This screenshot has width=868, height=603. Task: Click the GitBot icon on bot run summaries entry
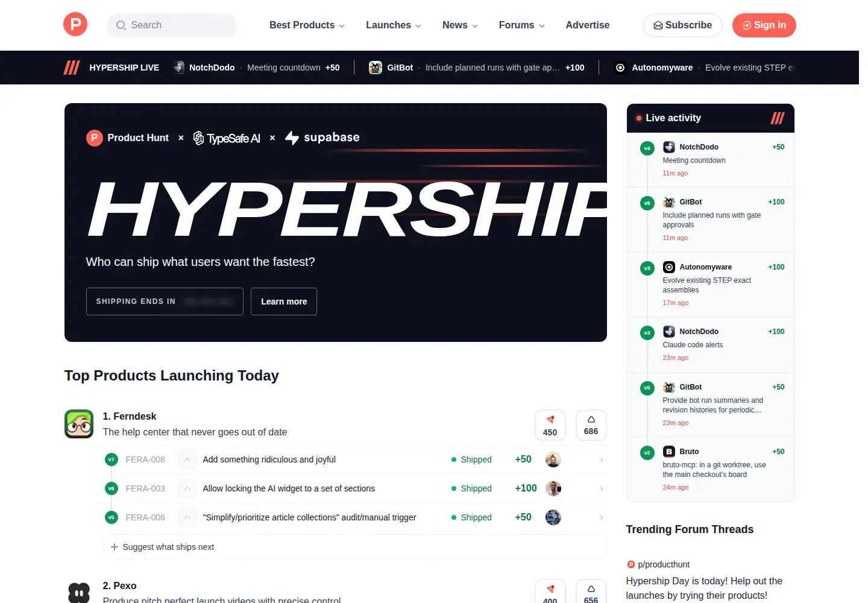pos(669,387)
